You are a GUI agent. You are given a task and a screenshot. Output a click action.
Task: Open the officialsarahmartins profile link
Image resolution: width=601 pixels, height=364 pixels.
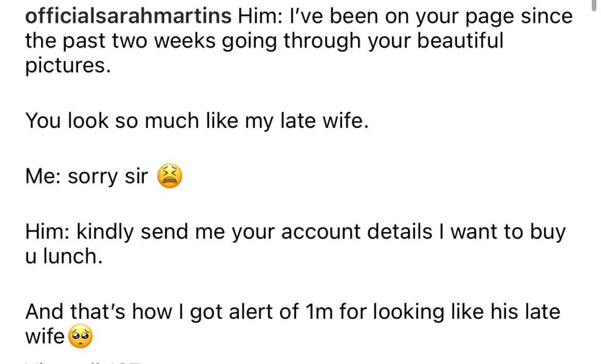[x=129, y=16]
